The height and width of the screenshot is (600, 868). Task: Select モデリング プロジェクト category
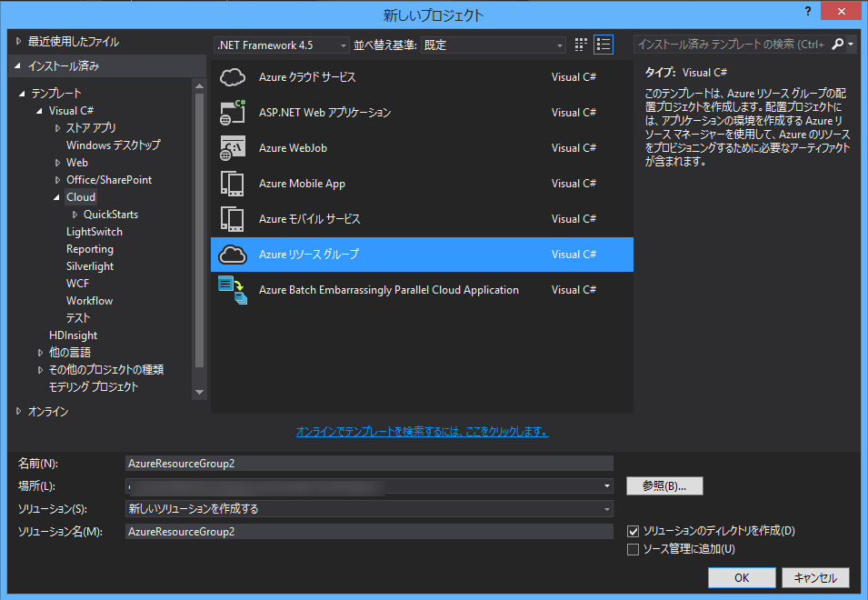tap(94, 387)
